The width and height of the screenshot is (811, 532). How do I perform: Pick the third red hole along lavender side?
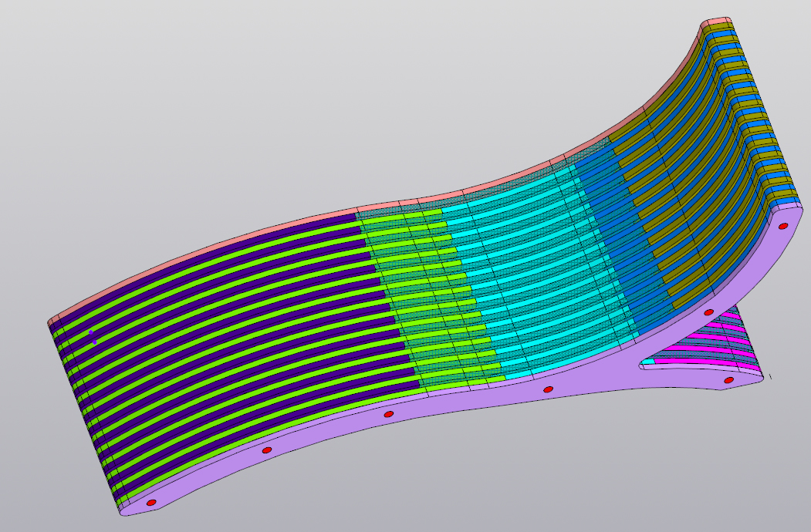click(x=388, y=415)
